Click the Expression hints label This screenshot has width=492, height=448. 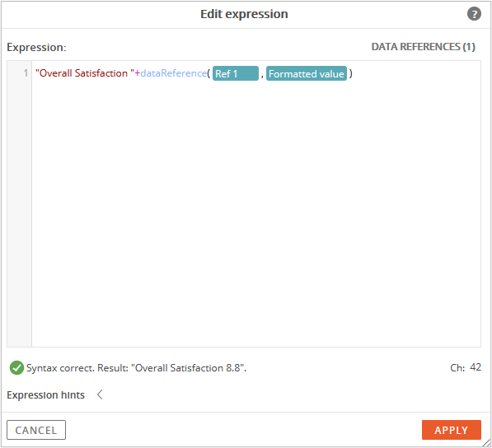[46, 394]
